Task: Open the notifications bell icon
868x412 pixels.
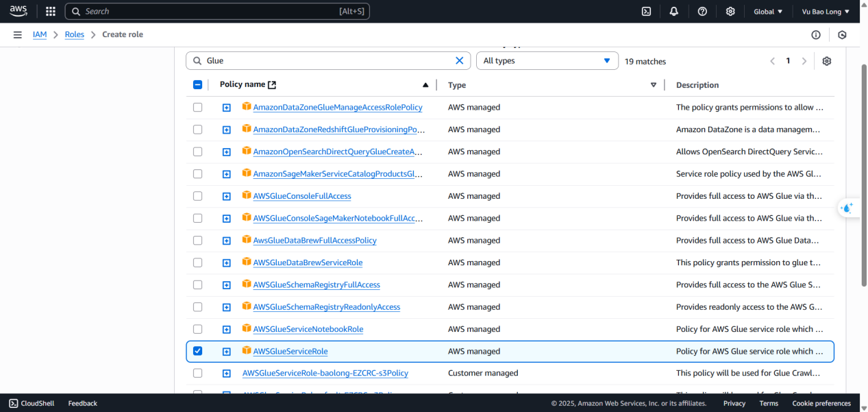Action: [x=674, y=12]
